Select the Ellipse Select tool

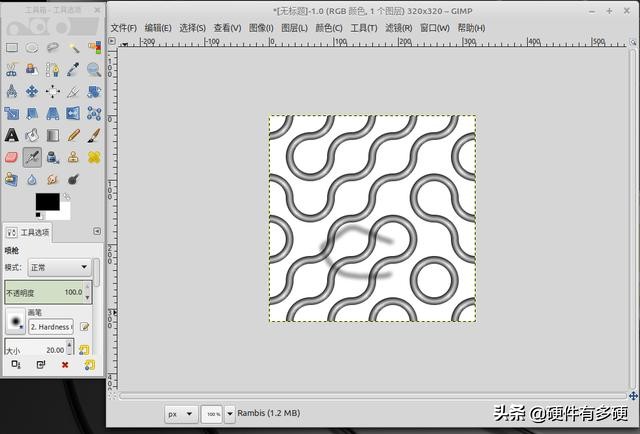32,48
